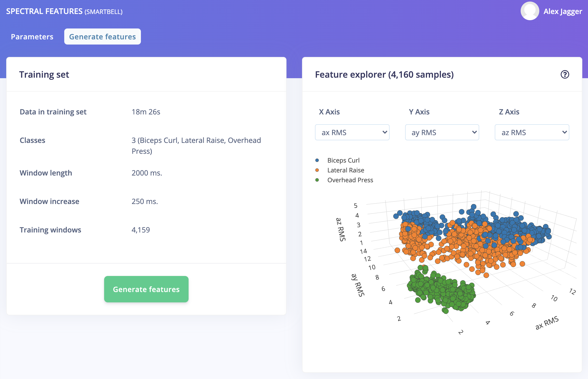The image size is (588, 379).
Task: Click the help question mark icon
Action: click(x=565, y=75)
